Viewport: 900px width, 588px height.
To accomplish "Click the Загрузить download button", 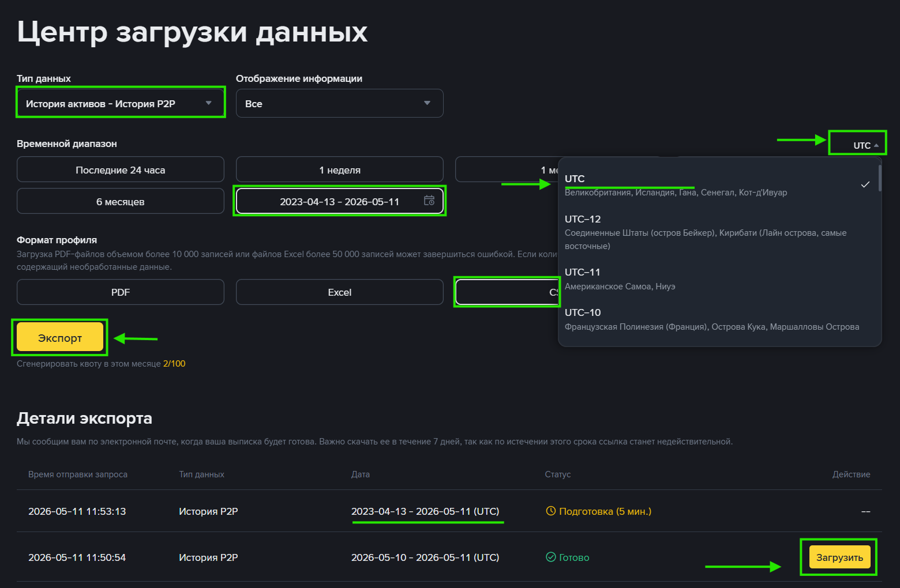I will tap(839, 557).
